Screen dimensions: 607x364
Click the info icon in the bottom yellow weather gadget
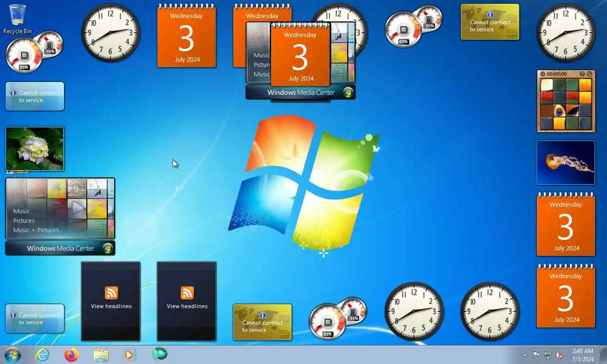[x=262, y=315]
